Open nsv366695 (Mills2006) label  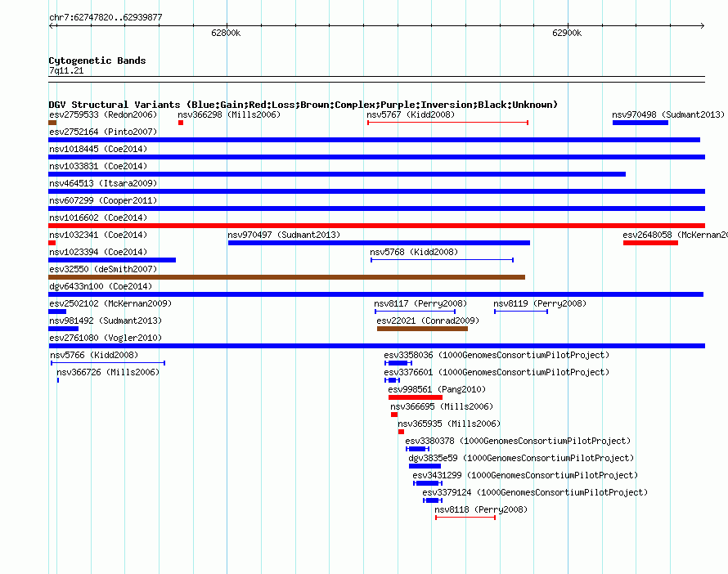click(x=442, y=406)
